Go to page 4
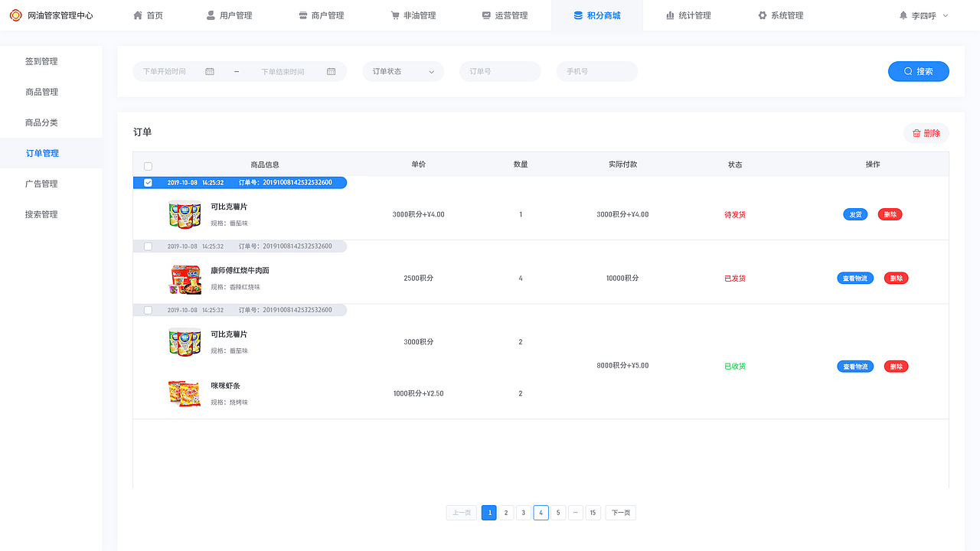980x551 pixels. pos(541,513)
